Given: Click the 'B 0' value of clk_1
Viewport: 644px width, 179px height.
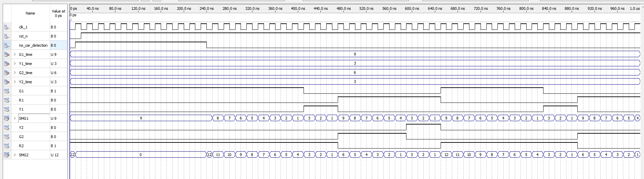Looking at the screenshot, I should coord(53,27).
